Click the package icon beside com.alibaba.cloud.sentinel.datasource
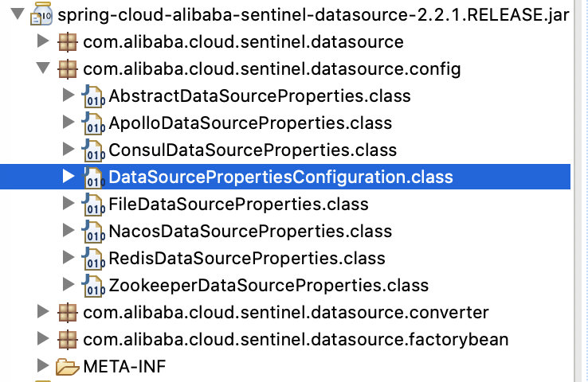The height and width of the screenshot is (382, 588). 68,42
